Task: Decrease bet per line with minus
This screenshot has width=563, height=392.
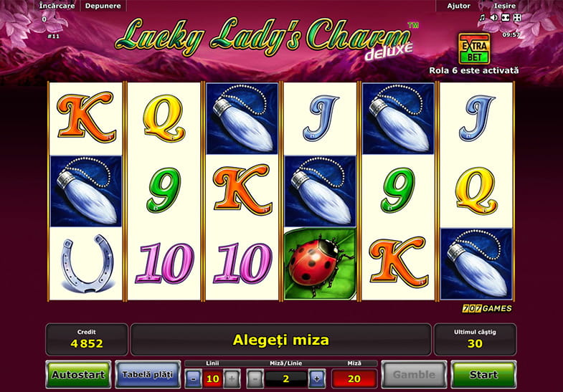Action: pos(255,378)
